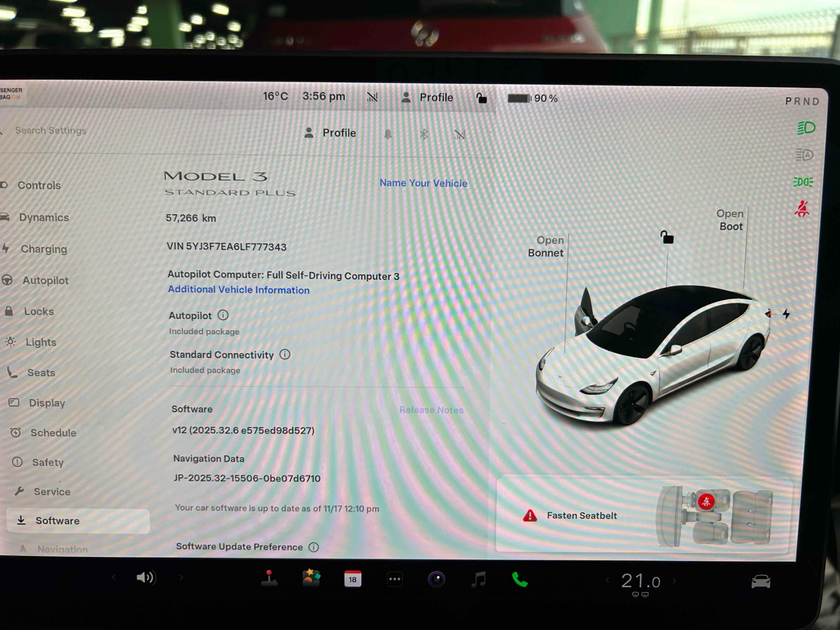Viewport: 840px width, 630px height.
Task: Select Charging in settings sidebar
Action: point(44,249)
